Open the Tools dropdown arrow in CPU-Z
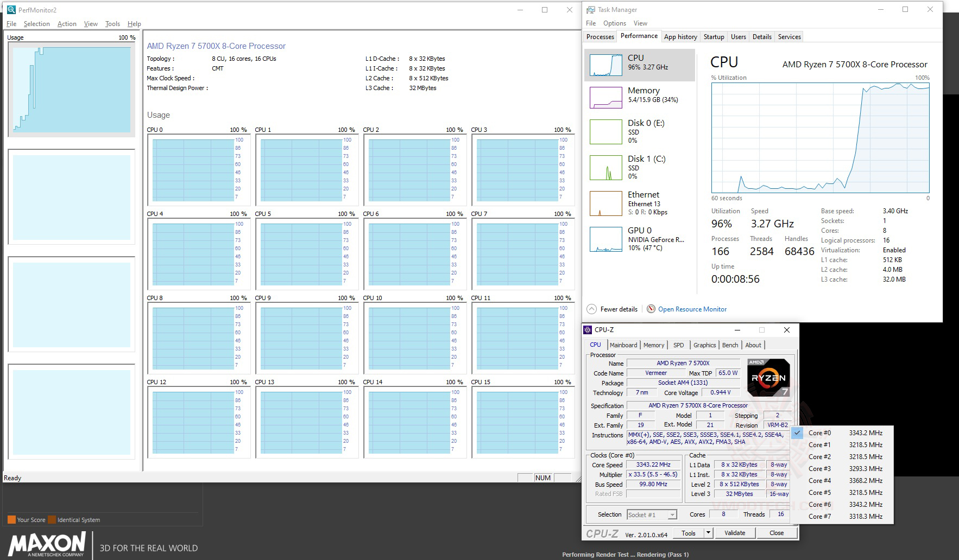This screenshot has width=959, height=560. [x=708, y=533]
